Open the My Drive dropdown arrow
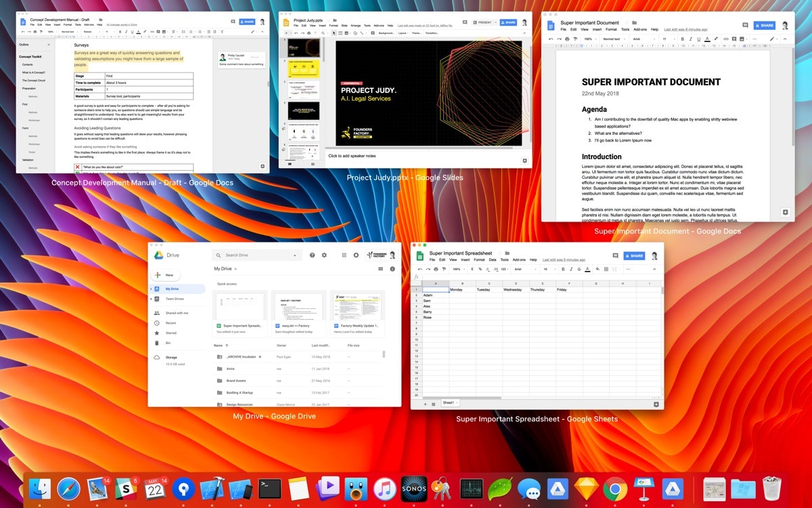The image size is (812, 508). tap(235, 269)
